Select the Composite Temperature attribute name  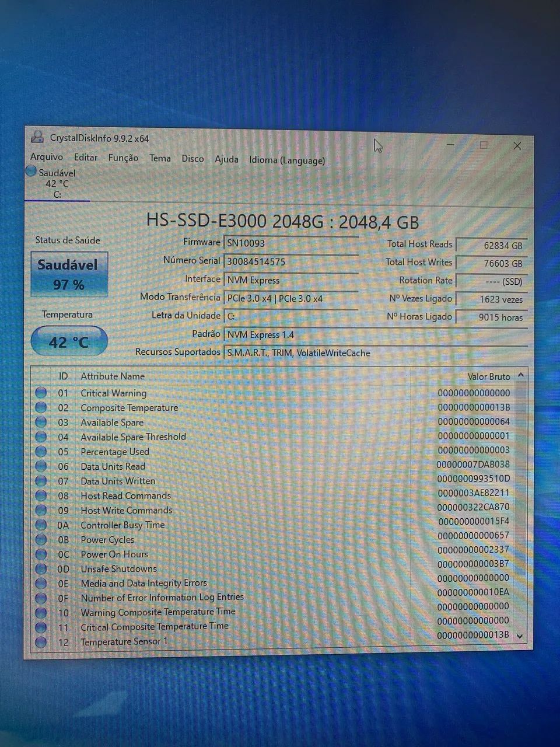129,408
